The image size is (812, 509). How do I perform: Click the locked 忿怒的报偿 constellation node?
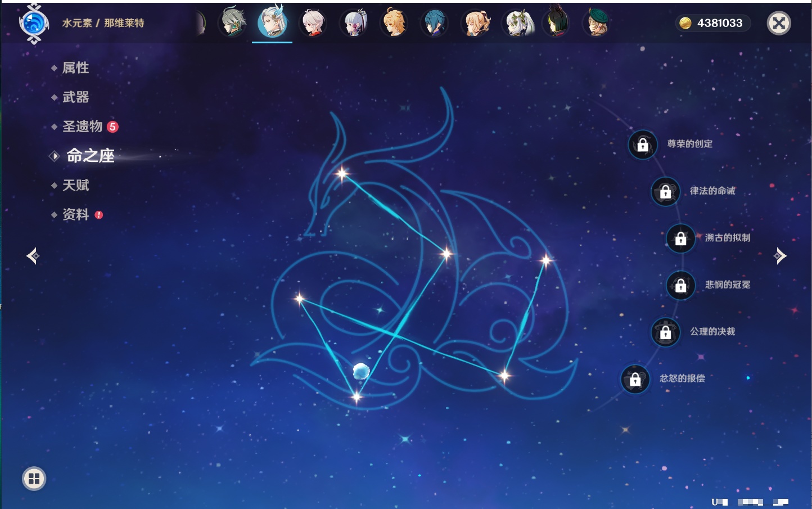tap(635, 379)
